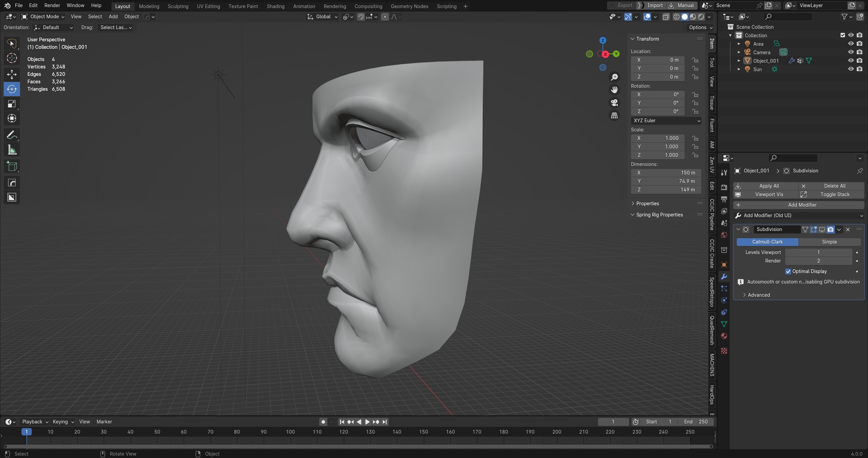Click the Levels Viewport value field
Viewport: 868px width, 458px height.
click(818, 252)
